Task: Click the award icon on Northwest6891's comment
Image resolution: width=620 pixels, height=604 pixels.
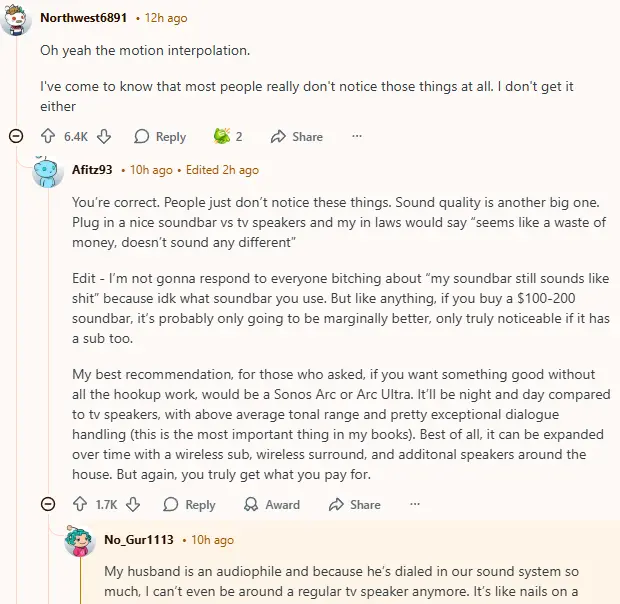Action: pos(222,136)
